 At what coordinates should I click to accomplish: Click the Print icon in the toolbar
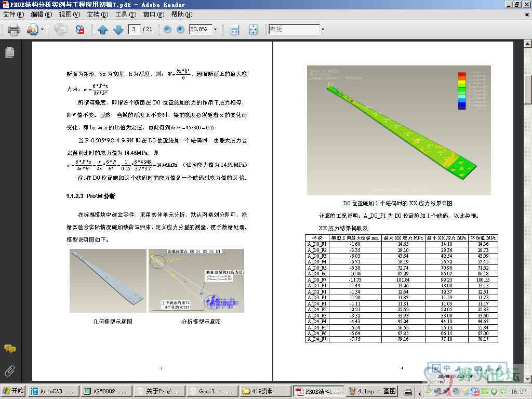click(x=14, y=30)
